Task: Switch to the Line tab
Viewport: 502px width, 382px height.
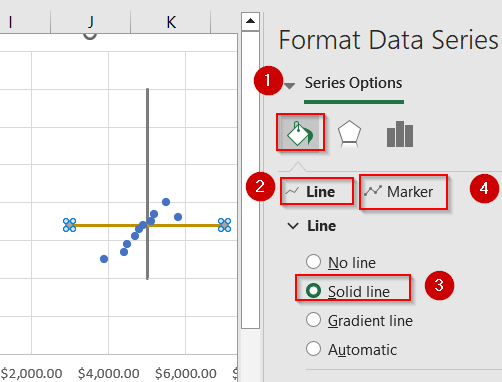Action: (317, 191)
